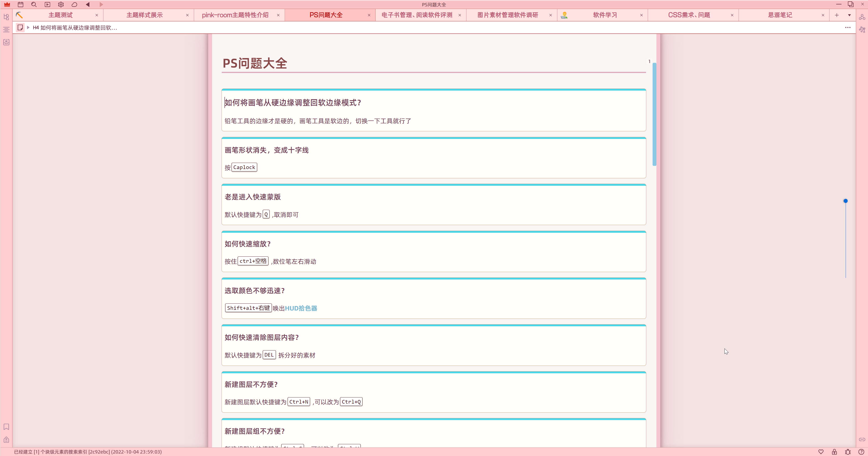Open the bookmark panel icon

(6, 427)
